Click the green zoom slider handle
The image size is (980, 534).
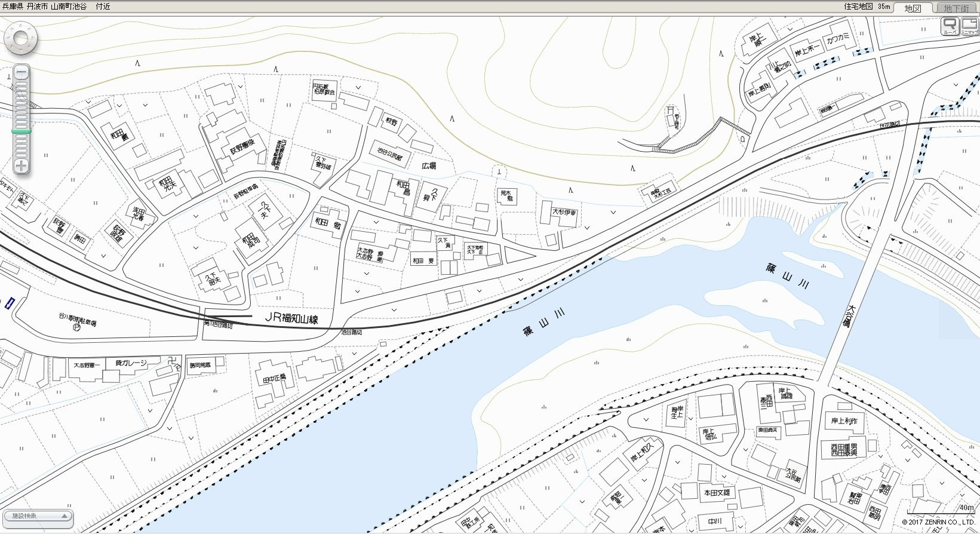(x=21, y=131)
